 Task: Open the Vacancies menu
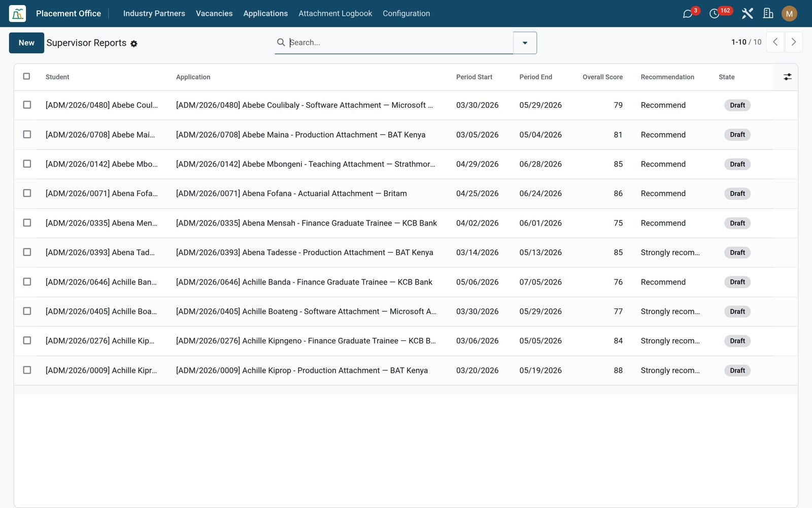(214, 14)
